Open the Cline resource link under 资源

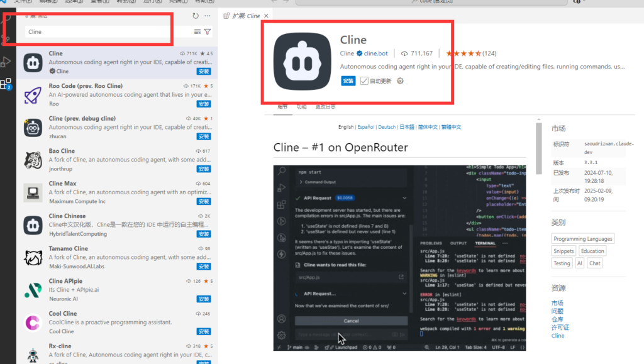coord(558,336)
